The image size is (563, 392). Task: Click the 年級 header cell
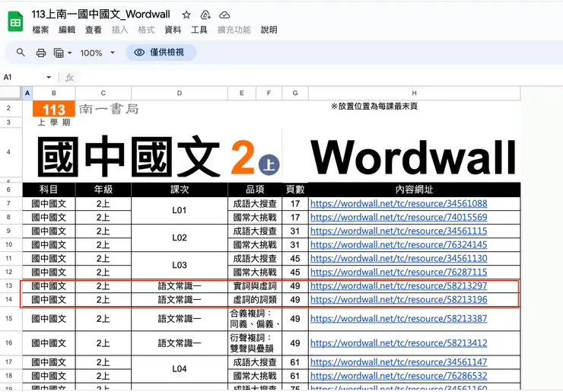tap(103, 190)
